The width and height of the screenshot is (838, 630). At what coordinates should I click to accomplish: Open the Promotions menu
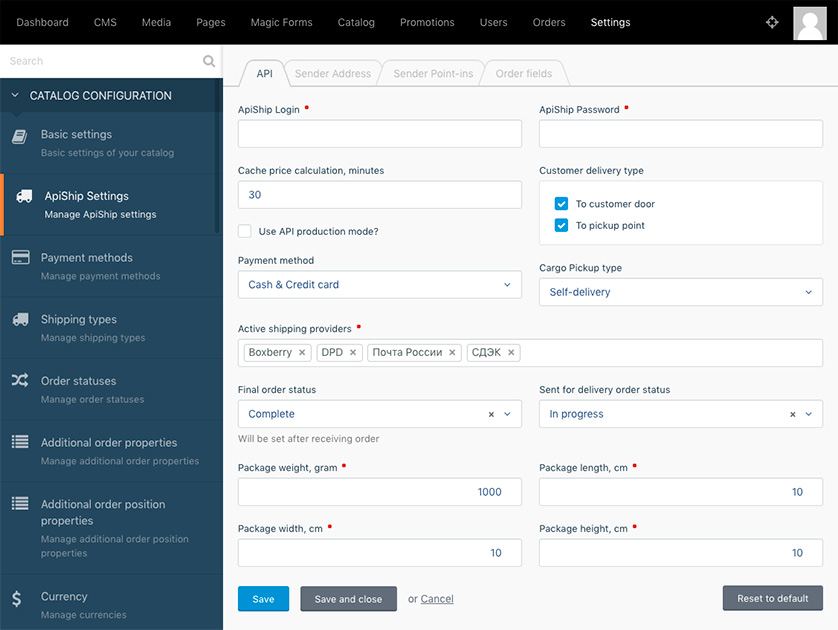coord(427,22)
